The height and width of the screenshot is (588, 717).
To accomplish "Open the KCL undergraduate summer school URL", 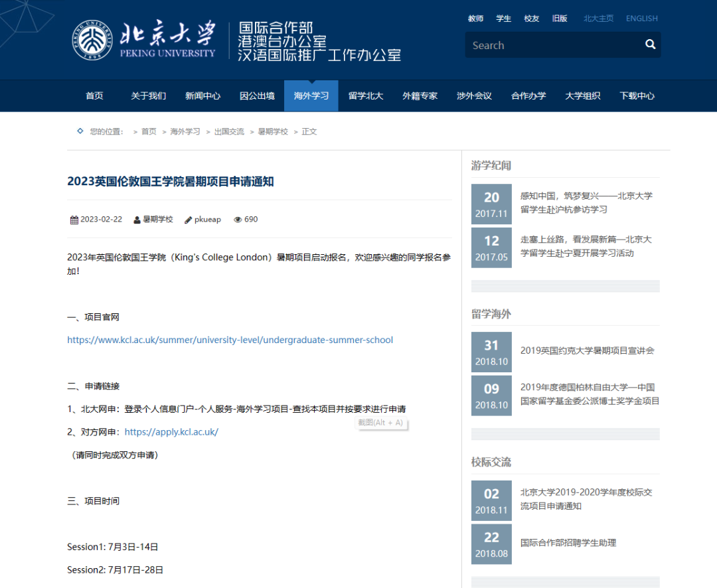I will (230, 340).
